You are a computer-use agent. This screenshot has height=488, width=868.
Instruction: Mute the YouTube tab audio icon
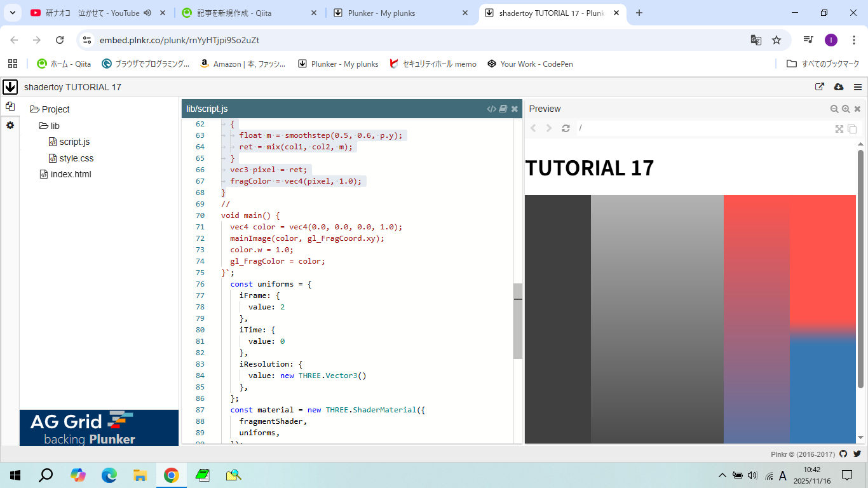point(147,13)
